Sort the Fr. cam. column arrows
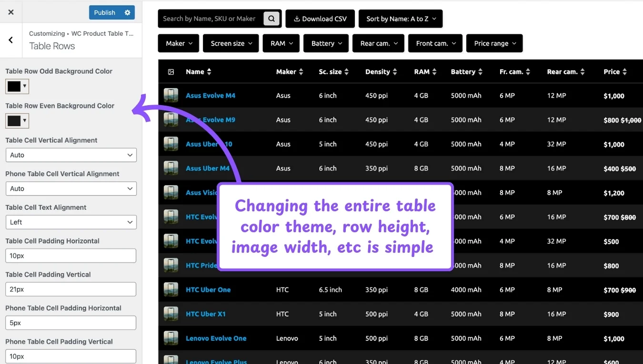The height and width of the screenshot is (364, 643). click(x=528, y=72)
